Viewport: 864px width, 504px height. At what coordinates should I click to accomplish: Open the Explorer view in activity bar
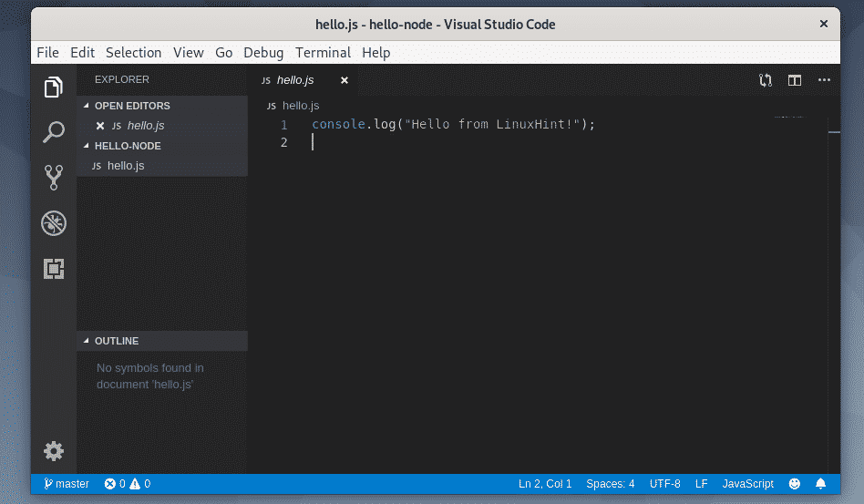tap(54, 87)
